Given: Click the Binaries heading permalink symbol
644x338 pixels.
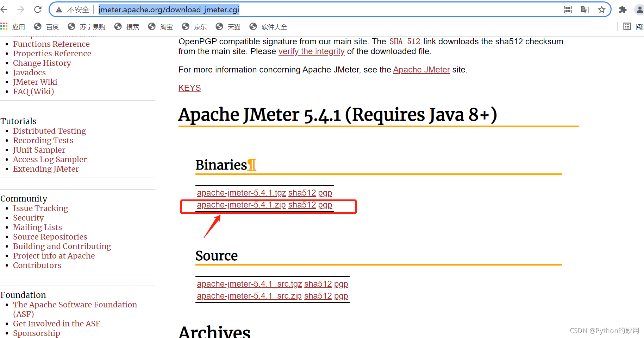Looking at the screenshot, I should [x=251, y=165].
